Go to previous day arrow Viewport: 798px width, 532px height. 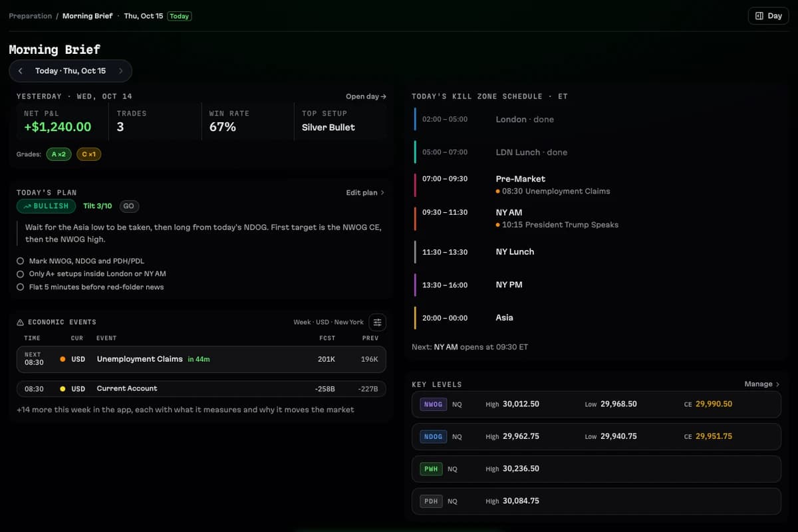21,71
